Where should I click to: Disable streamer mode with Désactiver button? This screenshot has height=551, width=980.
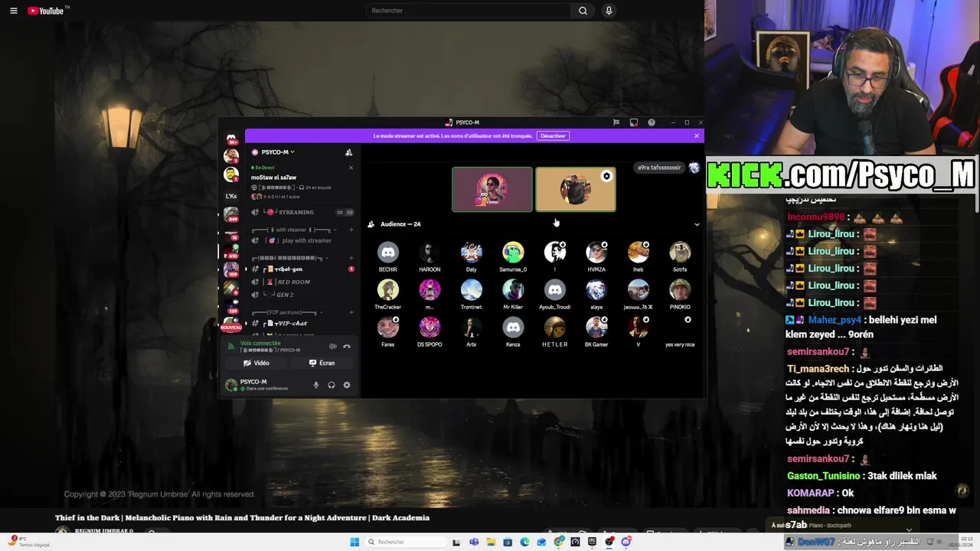pyautogui.click(x=553, y=136)
